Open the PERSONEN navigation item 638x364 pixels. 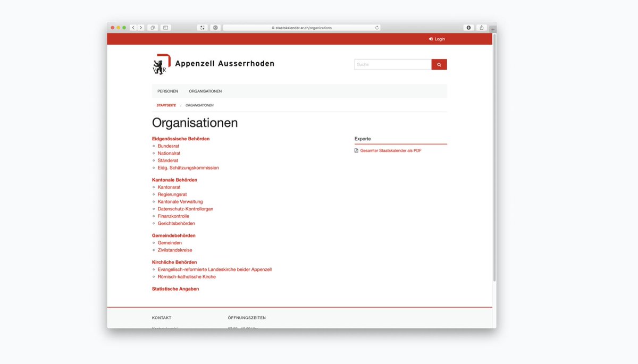tap(167, 91)
